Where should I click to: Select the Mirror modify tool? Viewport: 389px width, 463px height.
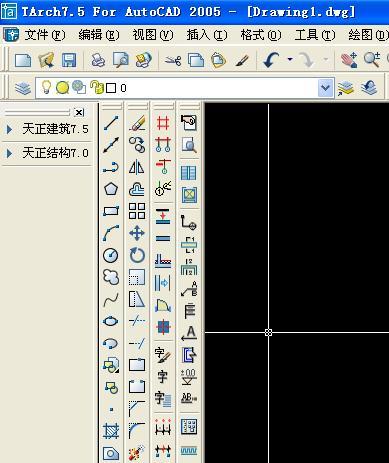[x=137, y=167]
